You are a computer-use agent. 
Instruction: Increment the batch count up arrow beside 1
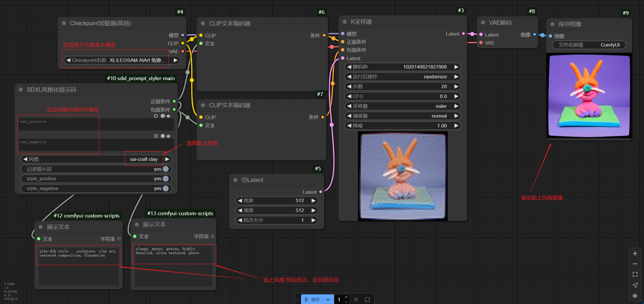pyautogui.click(x=346, y=297)
